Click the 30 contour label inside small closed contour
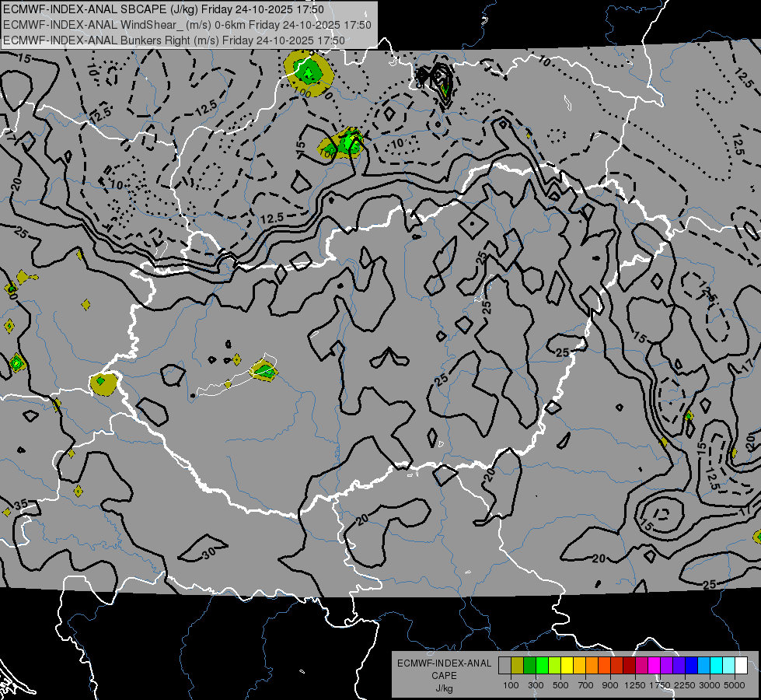 208,553
